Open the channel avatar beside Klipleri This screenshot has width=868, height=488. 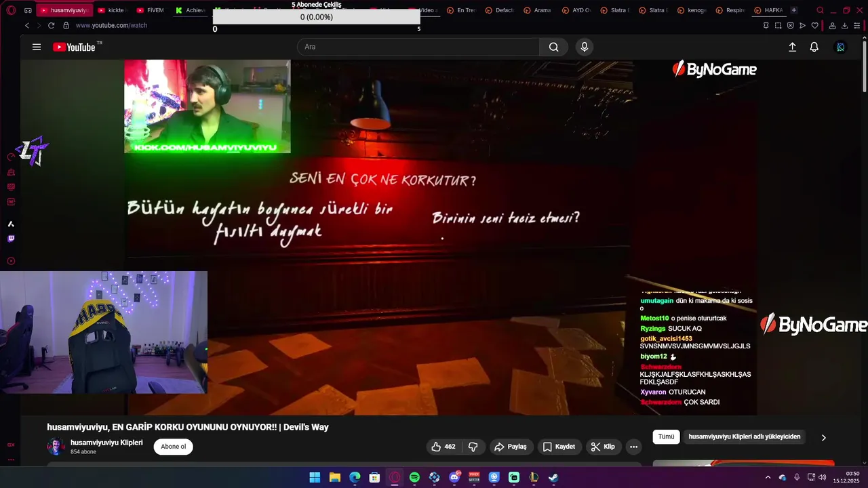point(55,447)
